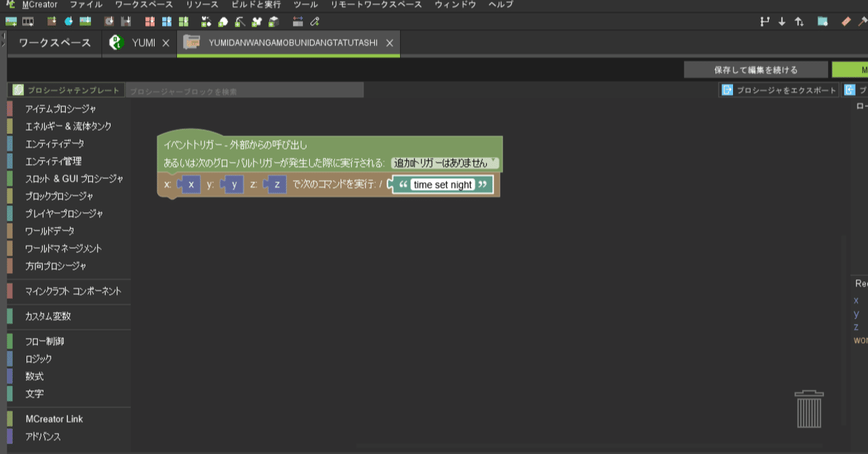The image size is (868, 454).
Task: Click the sync workspace up-arrow icon
Action: pos(800,22)
